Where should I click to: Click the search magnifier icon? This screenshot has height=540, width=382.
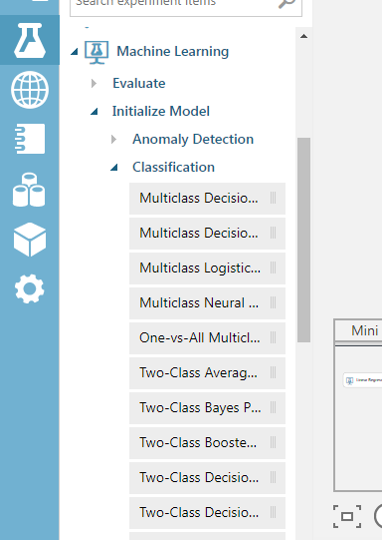(x=287, y=3)
